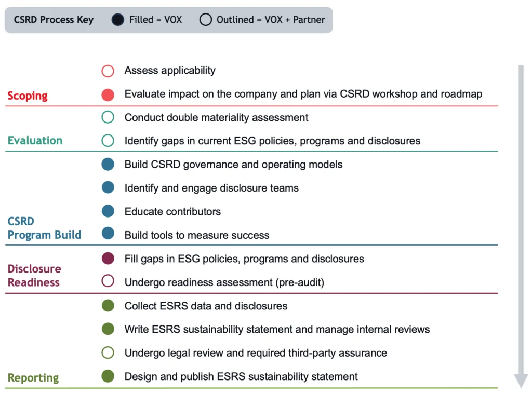Viewport: 532px width, 394px height.
Task: Select the Disclosure Readiness heading
Action: (x=34, y=275)
